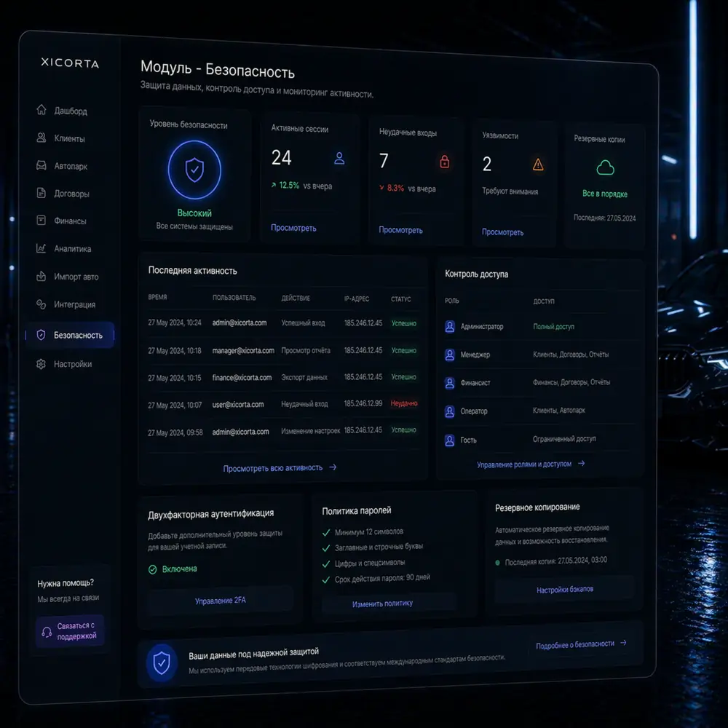Click the XICORTA logo
Screen dimensions: 728x728
click(x=70, y=63)
